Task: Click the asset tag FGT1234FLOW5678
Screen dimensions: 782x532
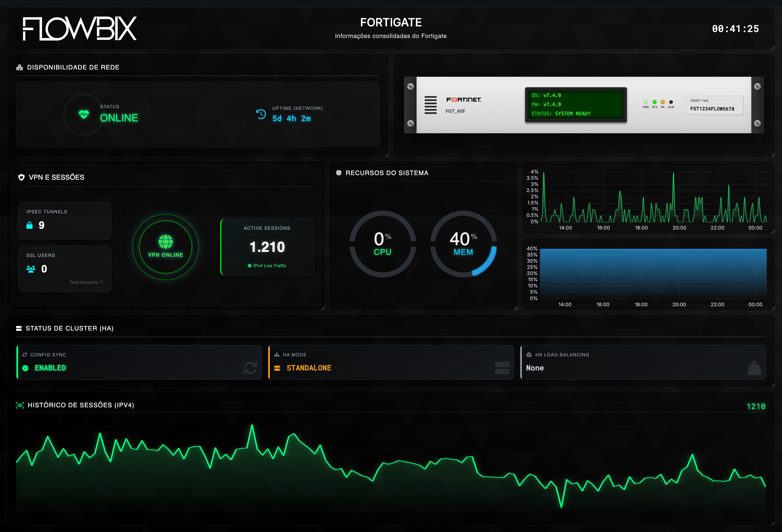Action: tap(712, 109)
